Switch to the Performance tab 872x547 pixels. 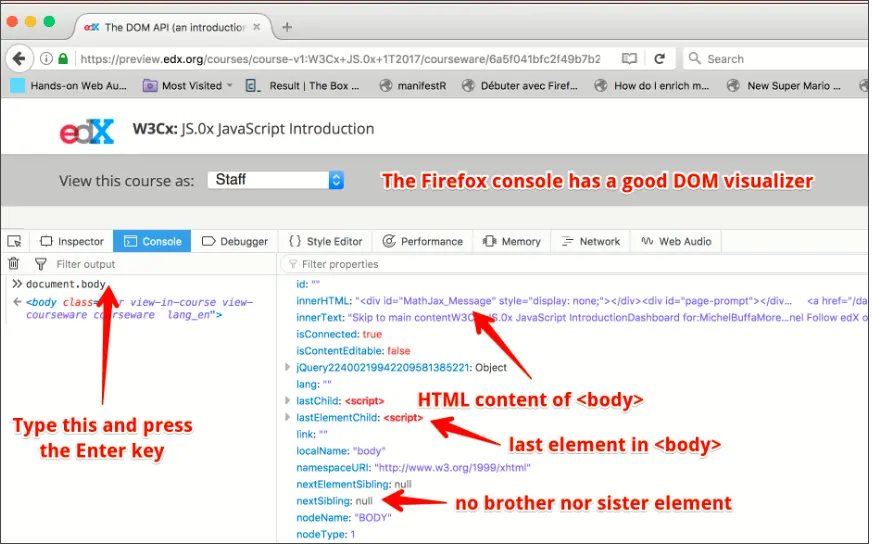coord(423,241)
